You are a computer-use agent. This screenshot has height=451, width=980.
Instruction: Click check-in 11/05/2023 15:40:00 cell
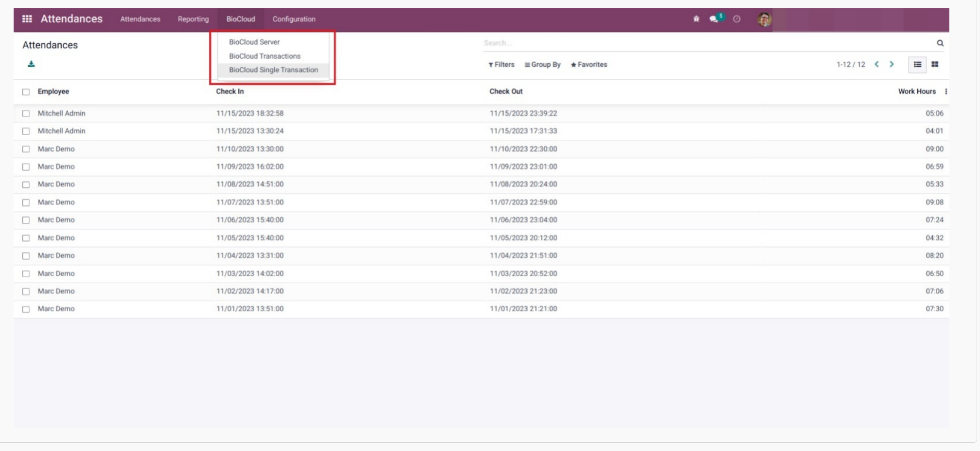[x=250, y=238]
